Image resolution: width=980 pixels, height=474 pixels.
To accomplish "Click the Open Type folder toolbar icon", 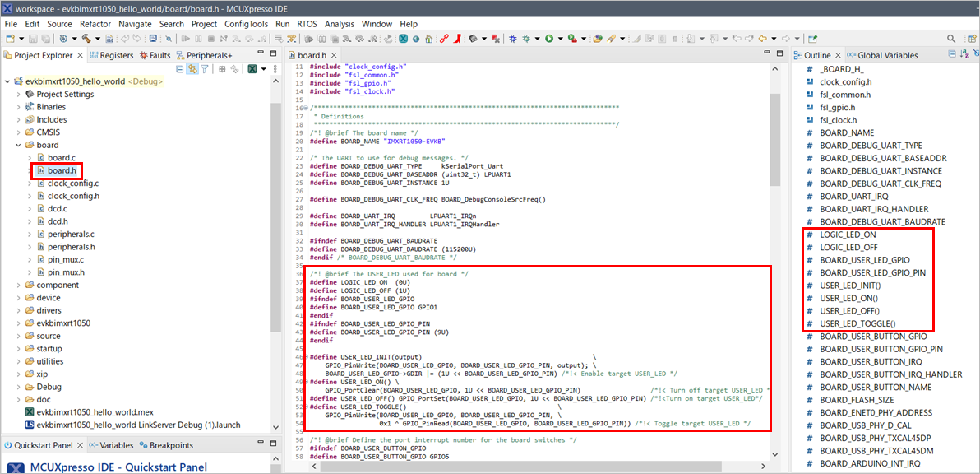I will [x=598, y=38].
